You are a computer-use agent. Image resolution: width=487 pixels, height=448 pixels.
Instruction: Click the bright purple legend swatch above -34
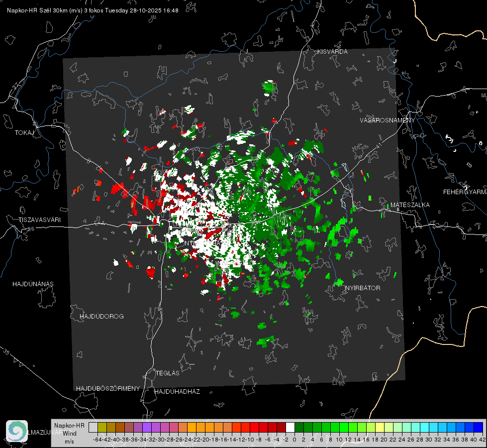[x=147, y=428]
